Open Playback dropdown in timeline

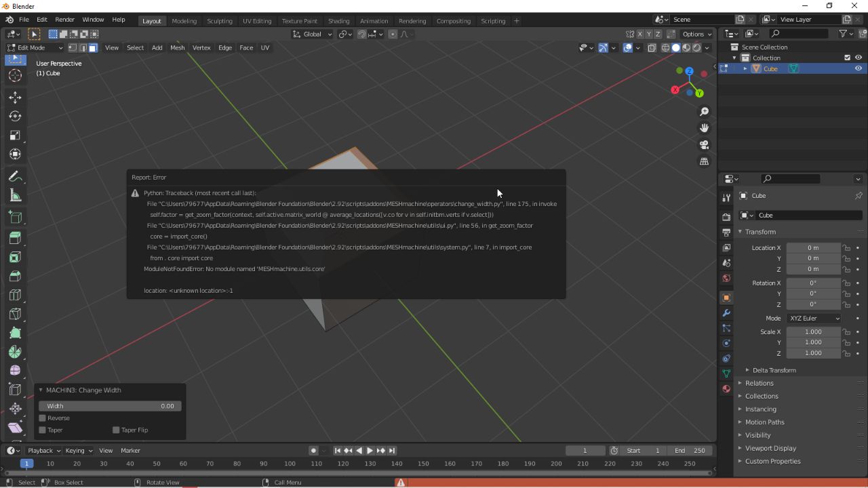click(43, 451)
